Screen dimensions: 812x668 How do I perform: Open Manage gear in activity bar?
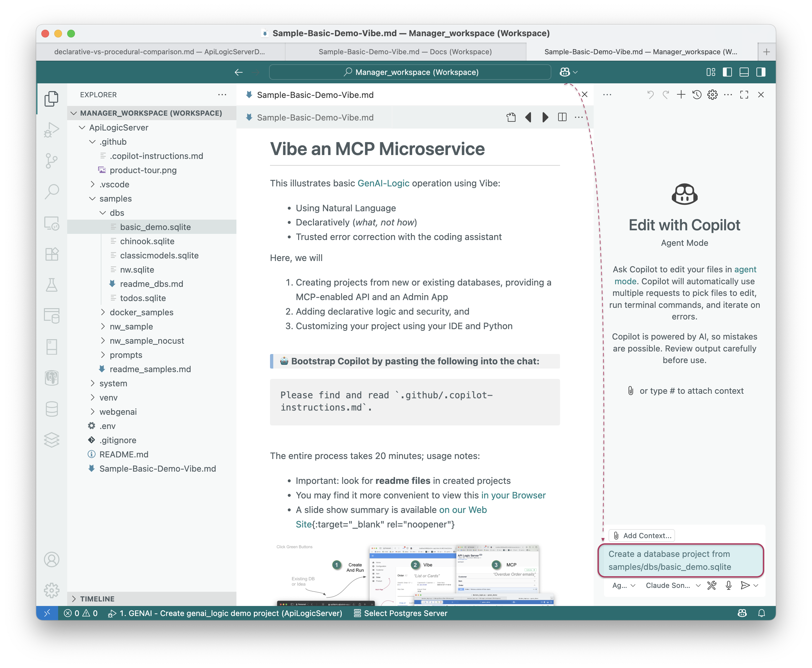click(x=52, y=590)
